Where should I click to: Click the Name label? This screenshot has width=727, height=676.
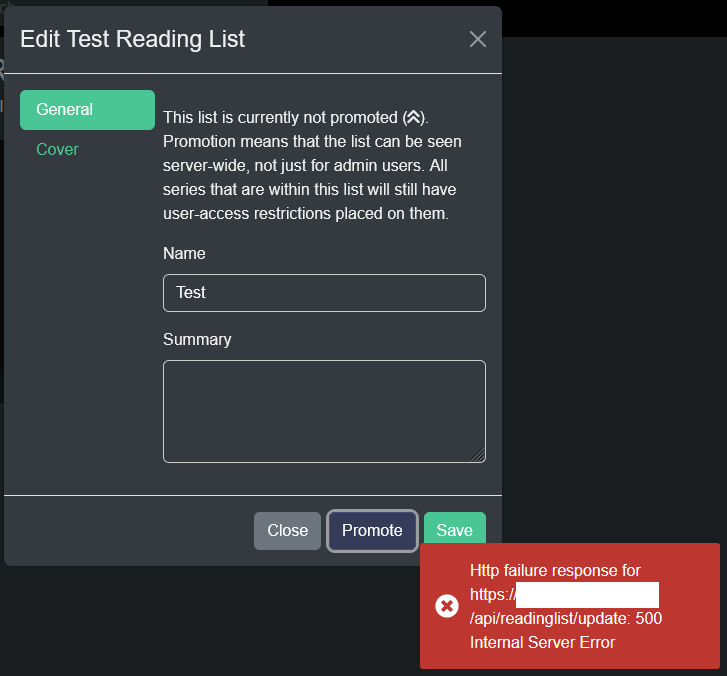tap(184, 254)
